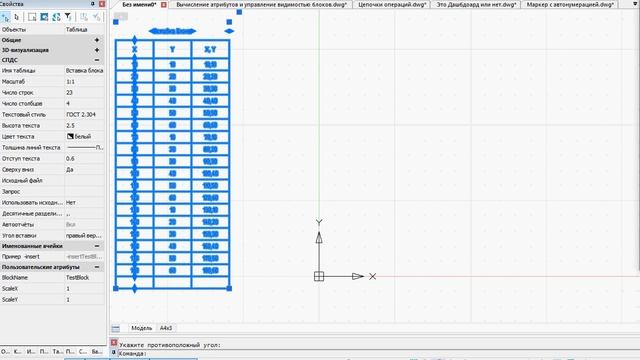This screenshot has width=640, height=360.
Task: Click the top-left square grip of the table
Action: tap(116, 22)
